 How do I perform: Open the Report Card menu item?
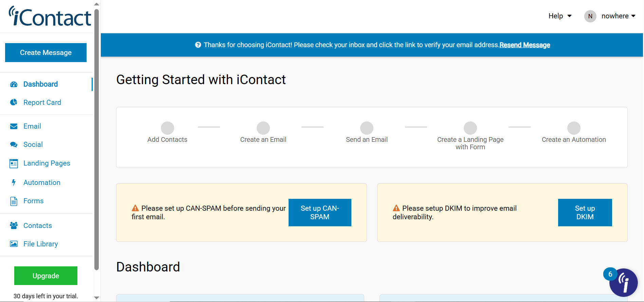click(x=42, y=102)
